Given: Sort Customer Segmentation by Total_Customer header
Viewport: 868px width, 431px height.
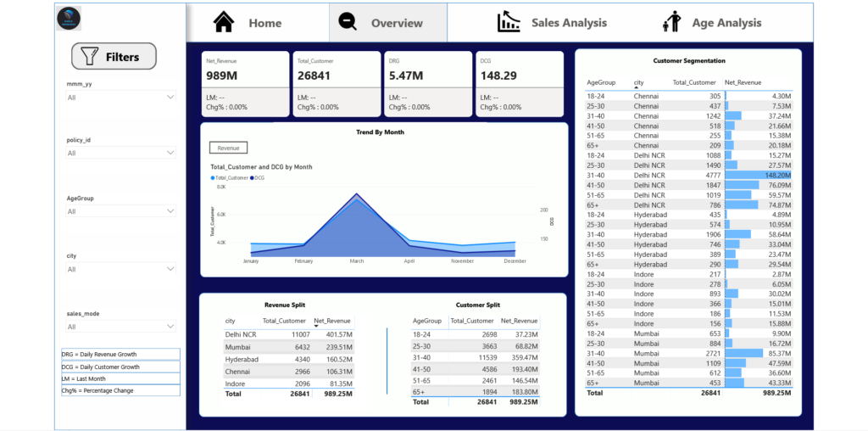Looking at the screenshot, I should click(694, 82).
